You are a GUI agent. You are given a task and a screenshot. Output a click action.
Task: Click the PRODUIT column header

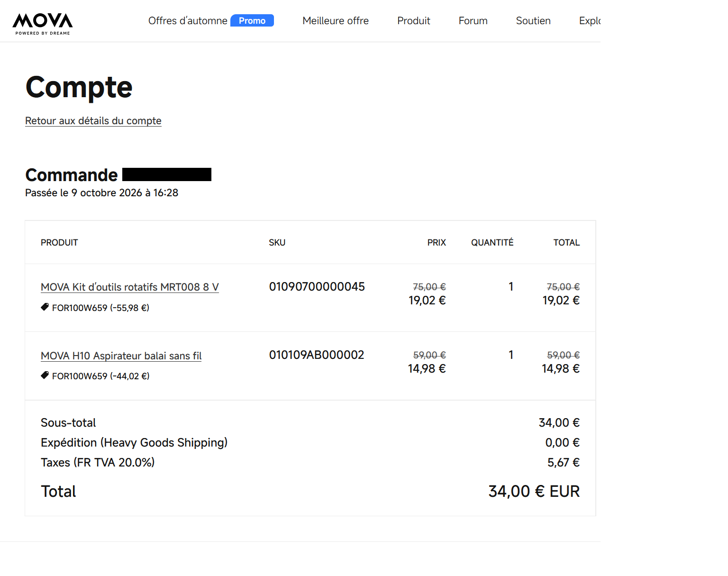(x=59, y=243)
